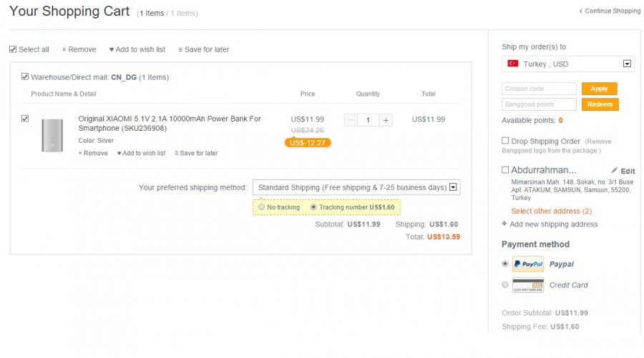Click Add new shipping address link
The width and height of the screenshot is (644, 358).
tap(550, 224)
